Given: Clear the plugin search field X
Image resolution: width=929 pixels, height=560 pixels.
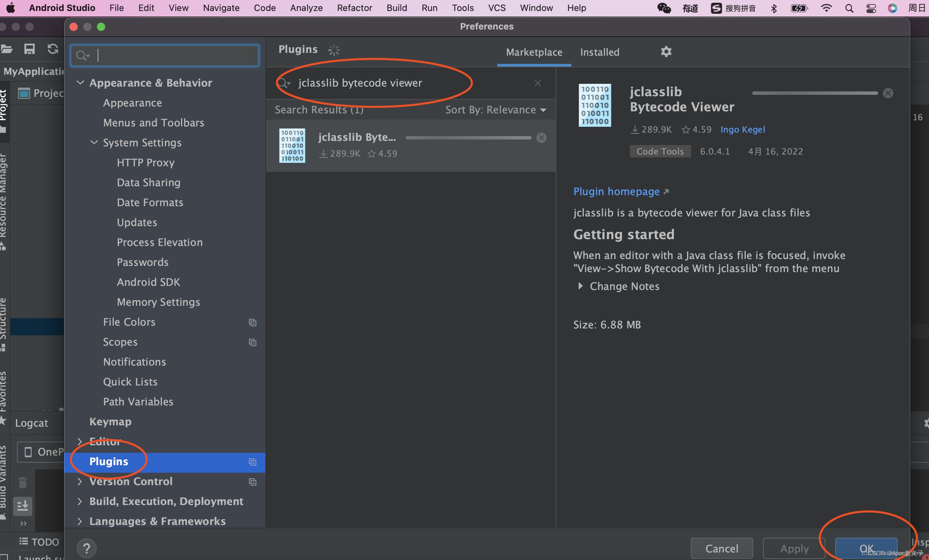Looking at the screenshot, I should click(x=537, y=83).
